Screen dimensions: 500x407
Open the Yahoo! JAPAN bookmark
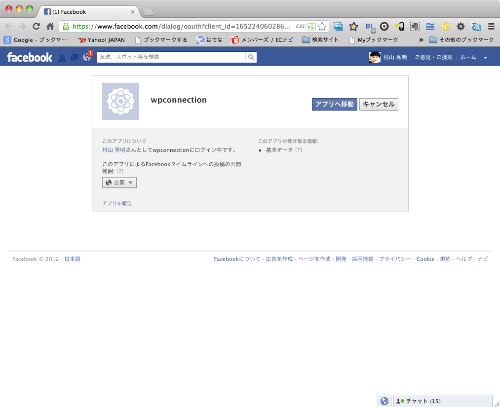coord(101,40)
